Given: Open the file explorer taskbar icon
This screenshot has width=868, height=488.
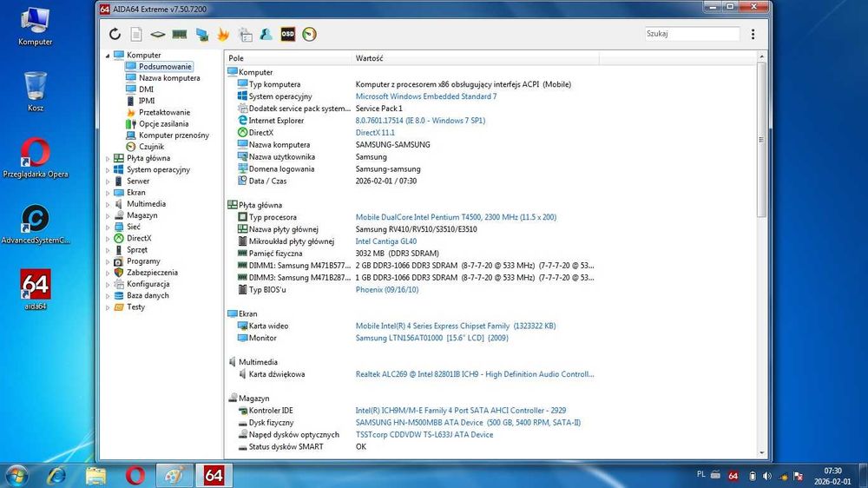Looking at the screenshot, I should click(x=95, y=475).
